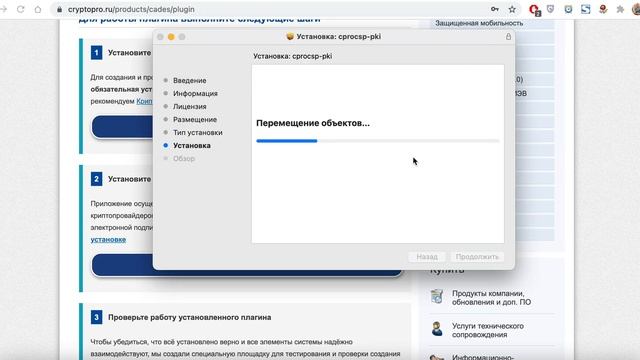Click the Перемещение объектов status text

[x=313, y=123]
